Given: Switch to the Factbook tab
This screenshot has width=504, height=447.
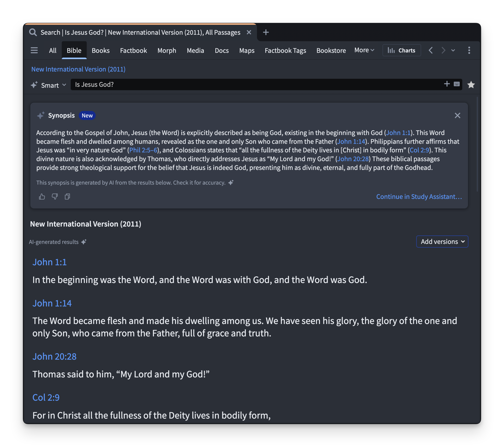Looking at the screenshot, I should pos(133,50).
